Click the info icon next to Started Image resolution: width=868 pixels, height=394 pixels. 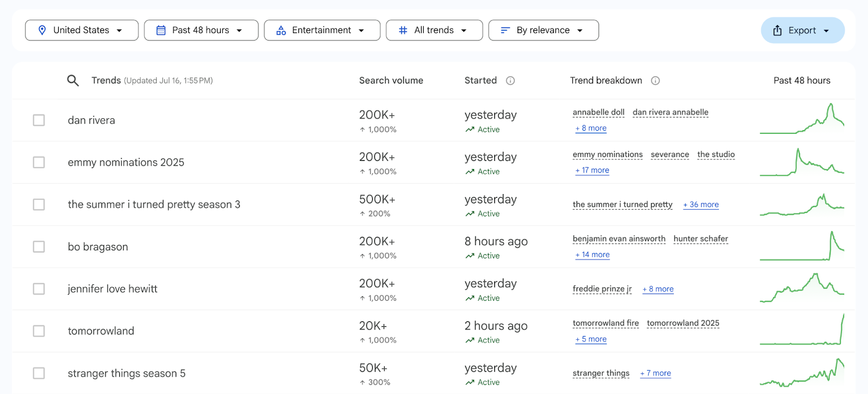(510, 81)
